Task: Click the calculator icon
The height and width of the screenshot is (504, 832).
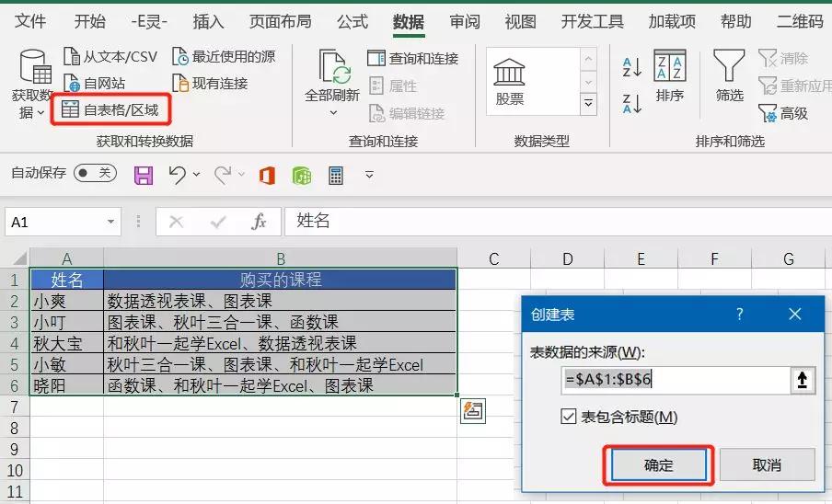Action: click(x=336, y=175)
